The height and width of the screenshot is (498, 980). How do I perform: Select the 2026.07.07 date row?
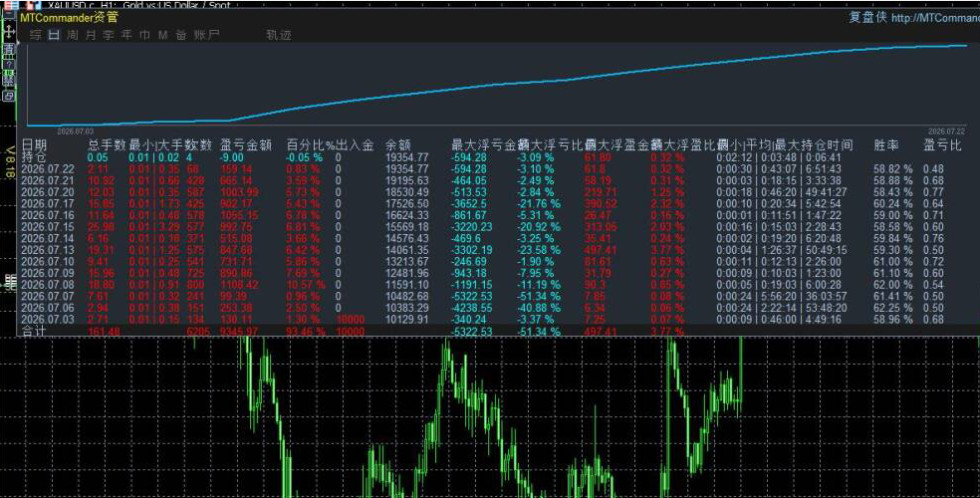click(48, 296)
